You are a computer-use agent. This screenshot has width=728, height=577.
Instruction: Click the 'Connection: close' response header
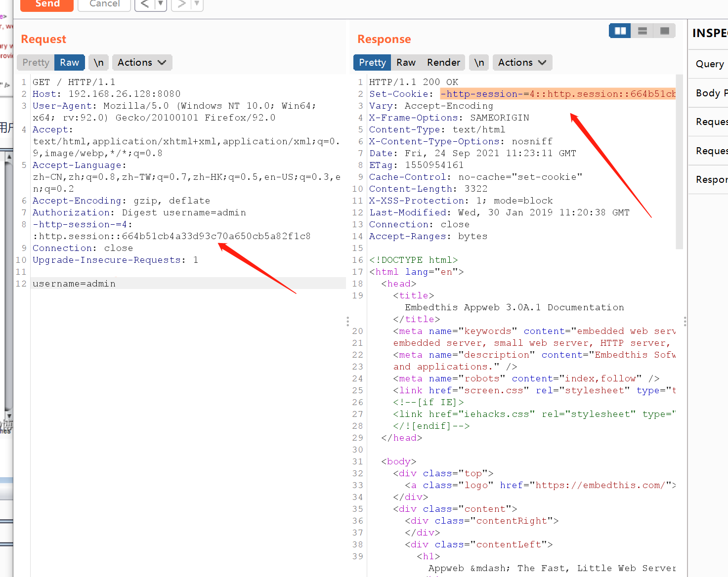click(419, 224)
